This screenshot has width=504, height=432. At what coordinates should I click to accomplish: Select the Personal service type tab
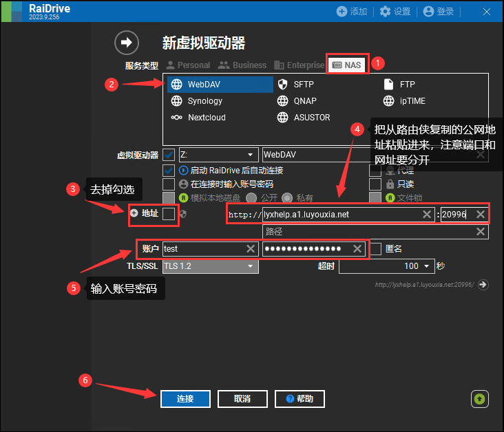click(189, 65)
